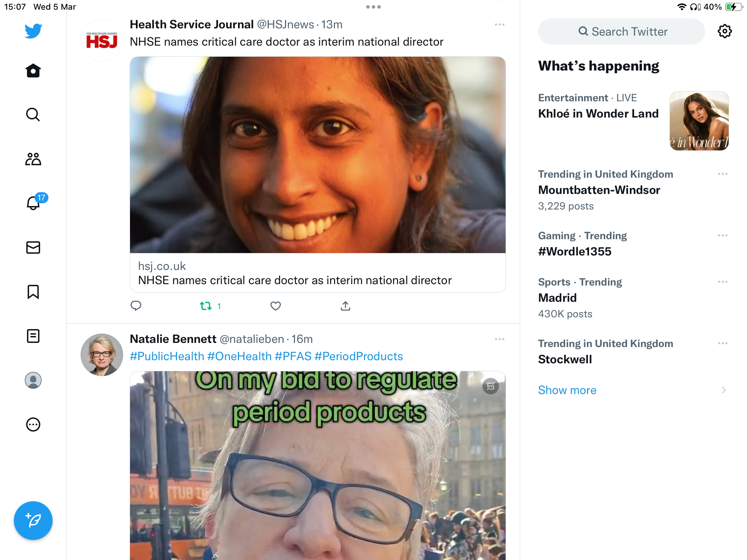
Task: Select '430K posts' text
Action: pyautogui.click(x=565, y=314)
